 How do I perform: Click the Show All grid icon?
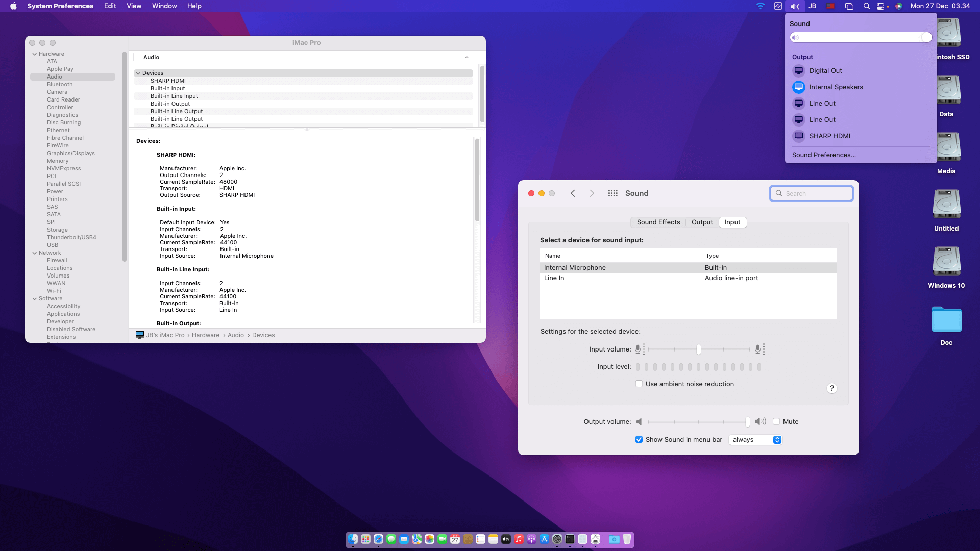[x=612, y=193]
